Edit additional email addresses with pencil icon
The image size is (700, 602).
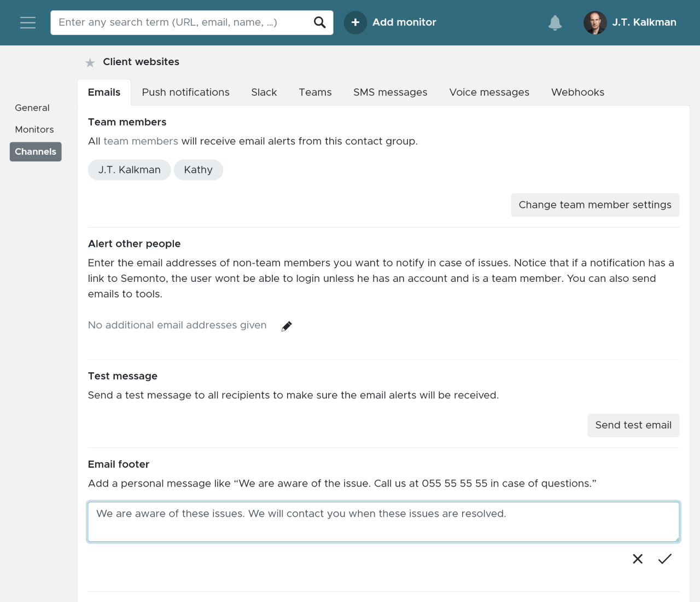[287, 326]
